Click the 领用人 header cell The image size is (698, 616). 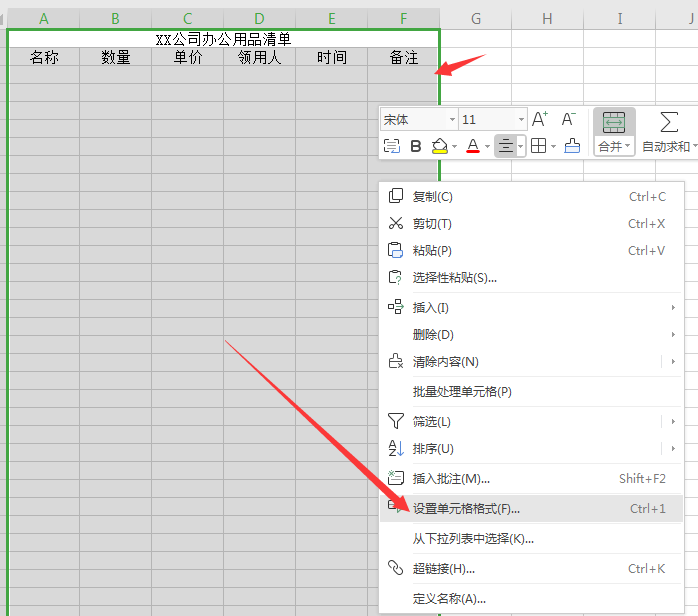pos(259,58)
